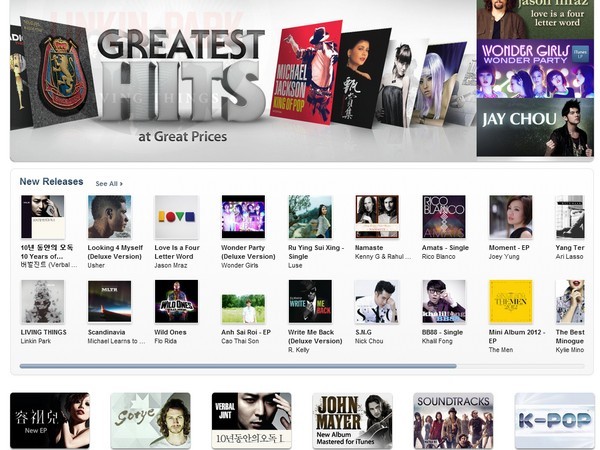Click the Michael Jackson King of Pop cover in banner
The height and width of the screenshot is (450, 600).
point(306,72)
